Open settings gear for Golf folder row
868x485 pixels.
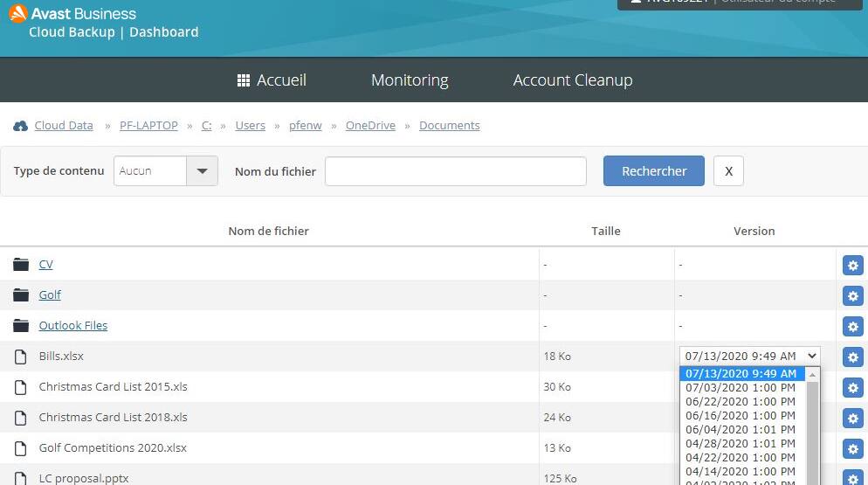pyautogui.click(x=852, y=295)
